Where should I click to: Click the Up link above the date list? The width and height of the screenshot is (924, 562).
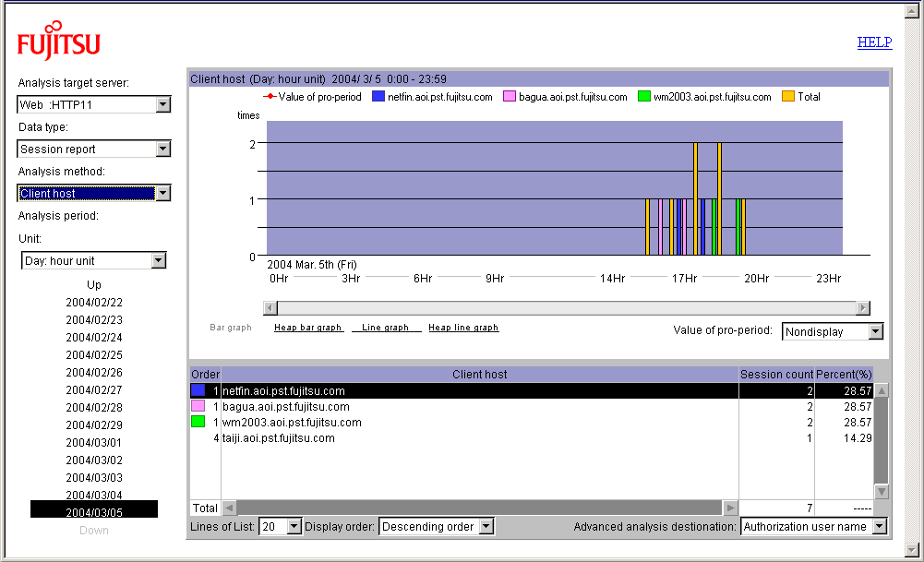click(94, 284)
